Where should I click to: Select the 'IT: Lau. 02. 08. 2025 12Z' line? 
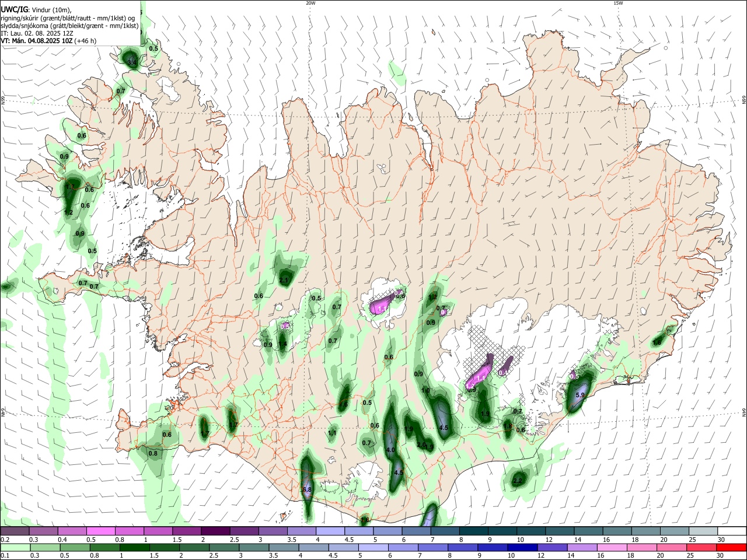37,33
